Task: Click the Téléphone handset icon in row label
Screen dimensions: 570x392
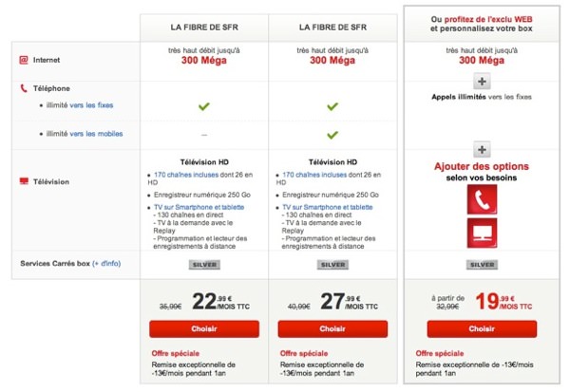Action: click(x=24, y=88)
